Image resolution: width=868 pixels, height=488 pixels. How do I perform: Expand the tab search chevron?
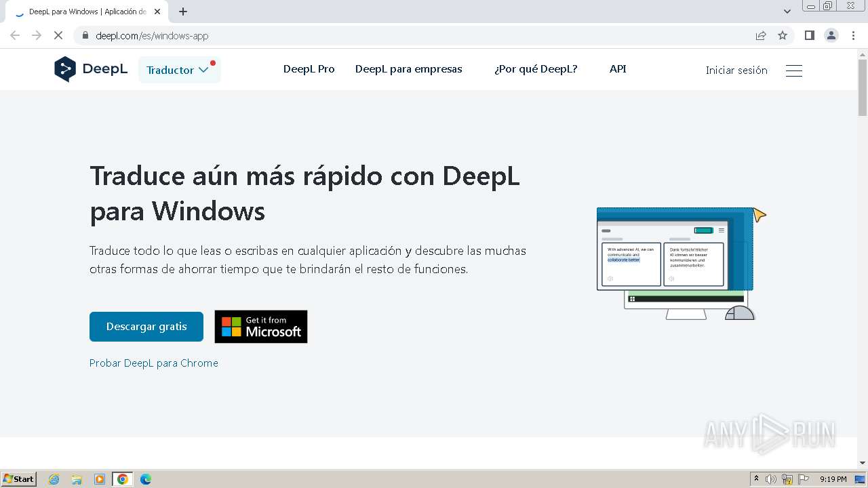(x=787, y=12)
